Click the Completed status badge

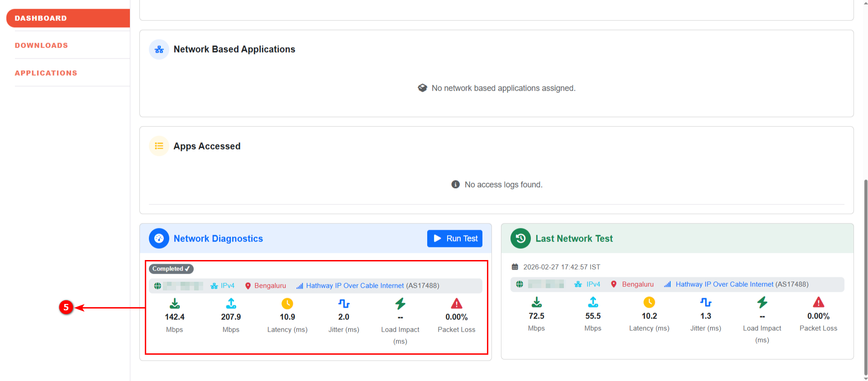tap(171, 269)
